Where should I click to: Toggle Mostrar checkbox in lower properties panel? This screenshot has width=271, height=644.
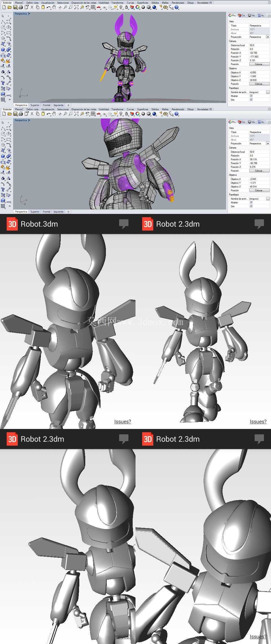pyautogui.click(x=251, y=203)
